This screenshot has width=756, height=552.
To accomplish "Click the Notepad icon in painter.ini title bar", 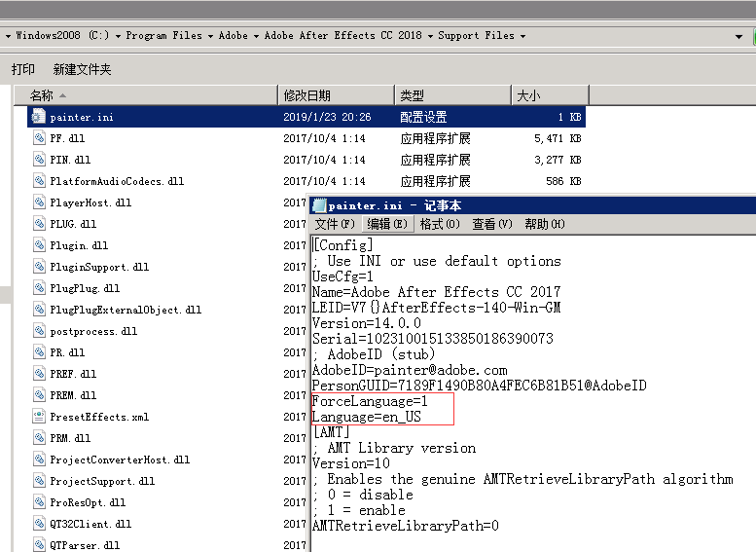I will tap(318, 205).
